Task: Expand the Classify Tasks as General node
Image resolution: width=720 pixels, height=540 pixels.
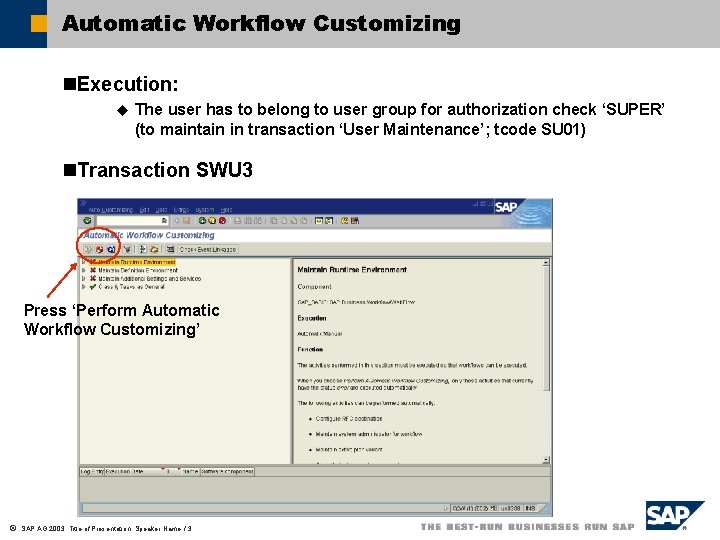Action: (x=84, y=287)
